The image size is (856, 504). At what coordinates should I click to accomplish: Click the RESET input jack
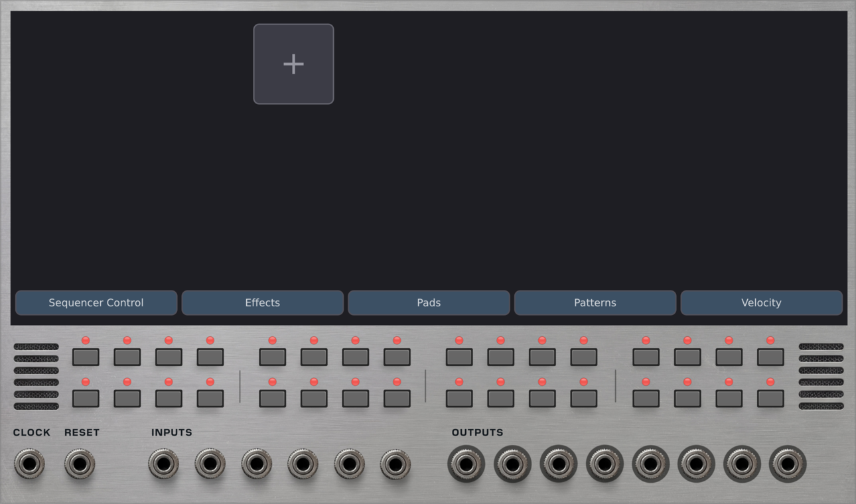[x=80, y=464]
